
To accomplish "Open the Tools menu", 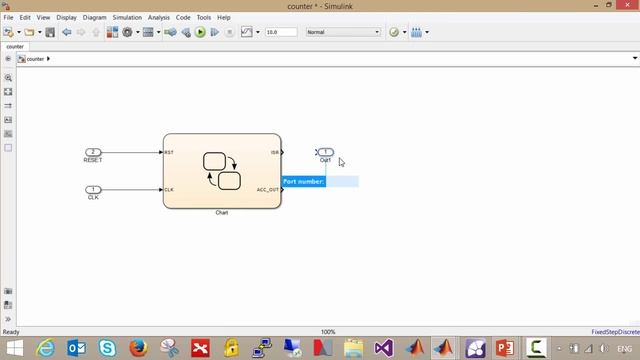I will 204,18.
